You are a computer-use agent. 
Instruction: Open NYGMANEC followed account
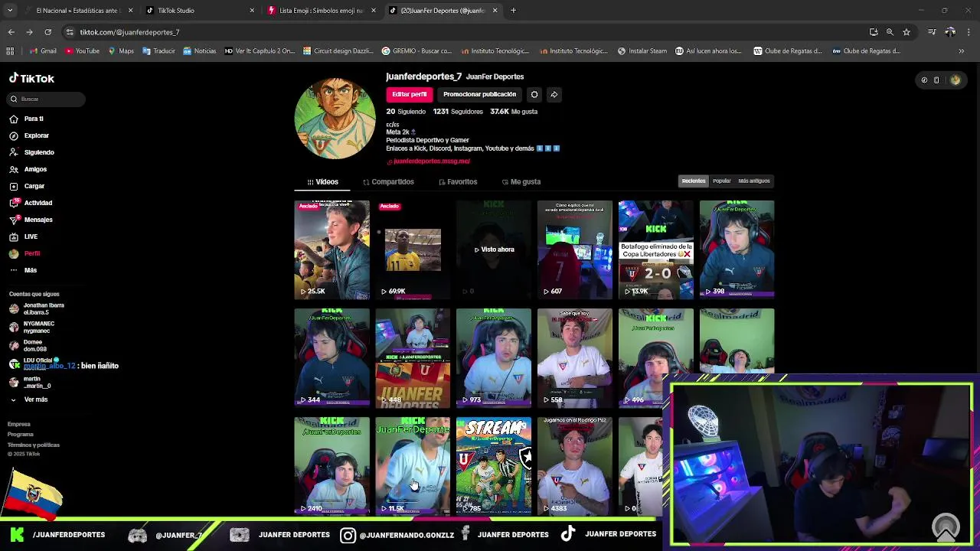pyautogui.click(x=32, y=327)
